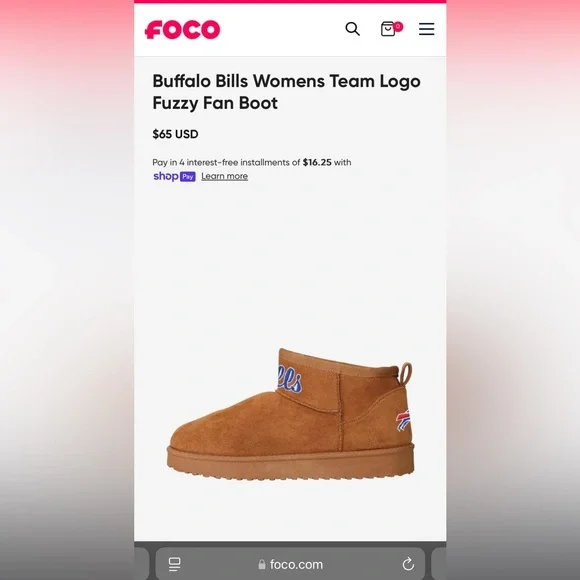
Task: Switch to the adjacent tab on the right edge
Action: click(x=439, y=564)
